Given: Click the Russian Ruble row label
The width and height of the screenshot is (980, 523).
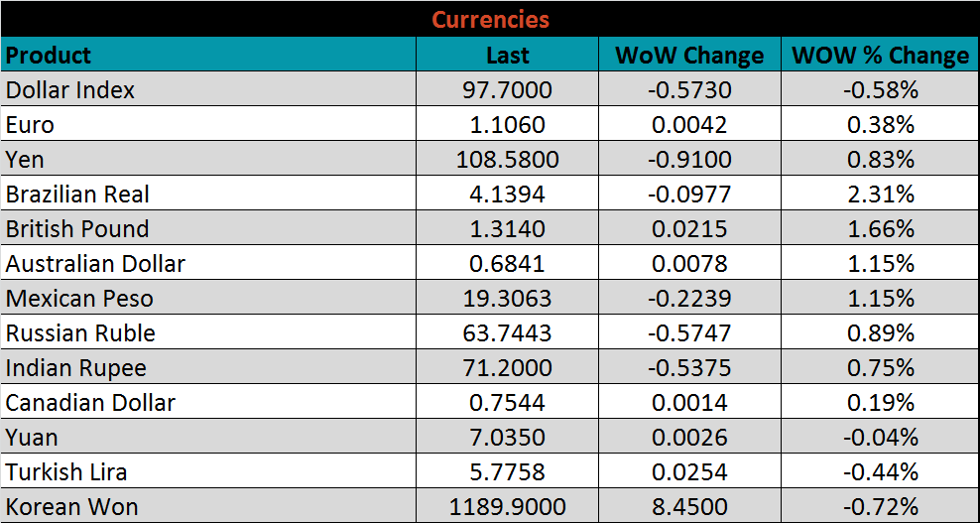Looking at the screenshot, I should click(x=80, y=333).
